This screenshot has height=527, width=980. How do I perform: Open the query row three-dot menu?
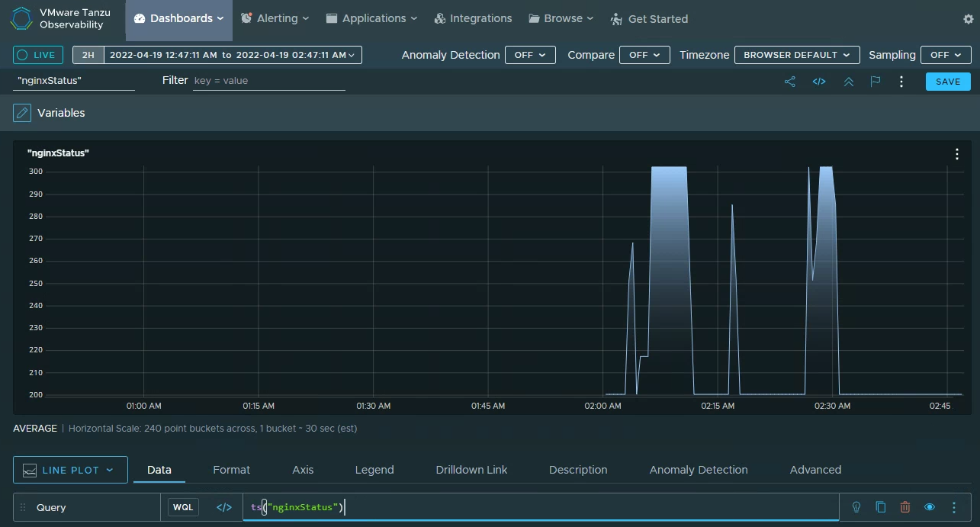[954, 507]
